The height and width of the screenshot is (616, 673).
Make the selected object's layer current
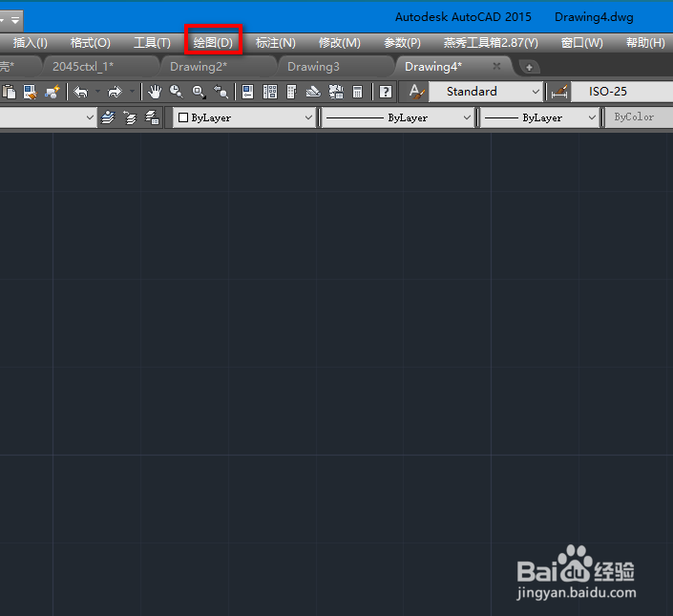click(108, 117)
